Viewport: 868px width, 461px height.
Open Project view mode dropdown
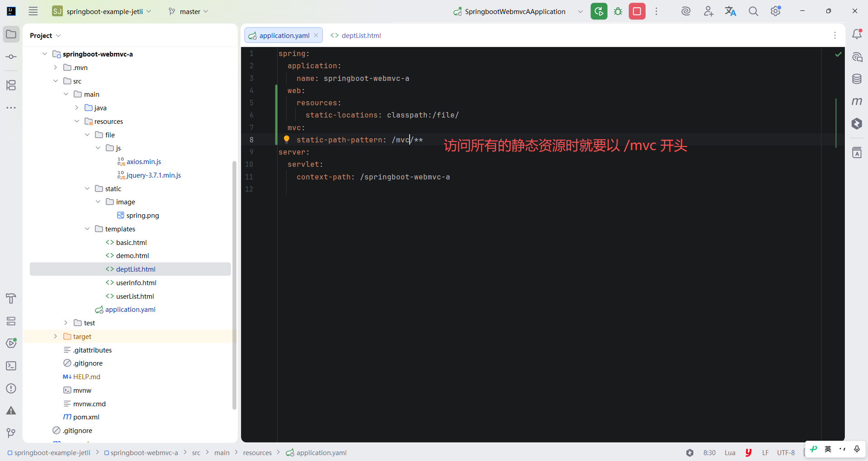tap(45, 35)
